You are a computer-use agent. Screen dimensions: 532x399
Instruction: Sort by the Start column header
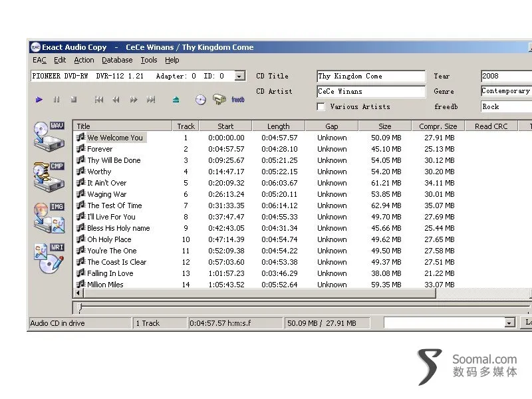225,126
